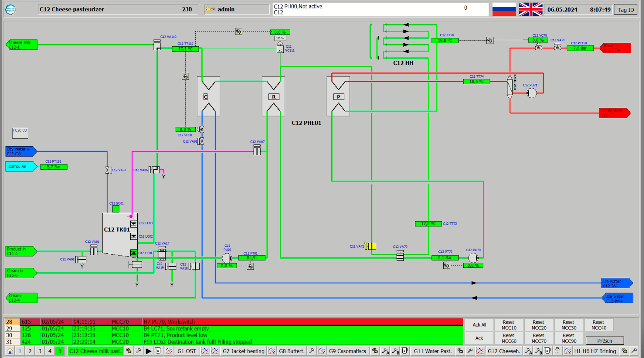
Task: Open the C12 VC111 control valve
Action: 280,48
